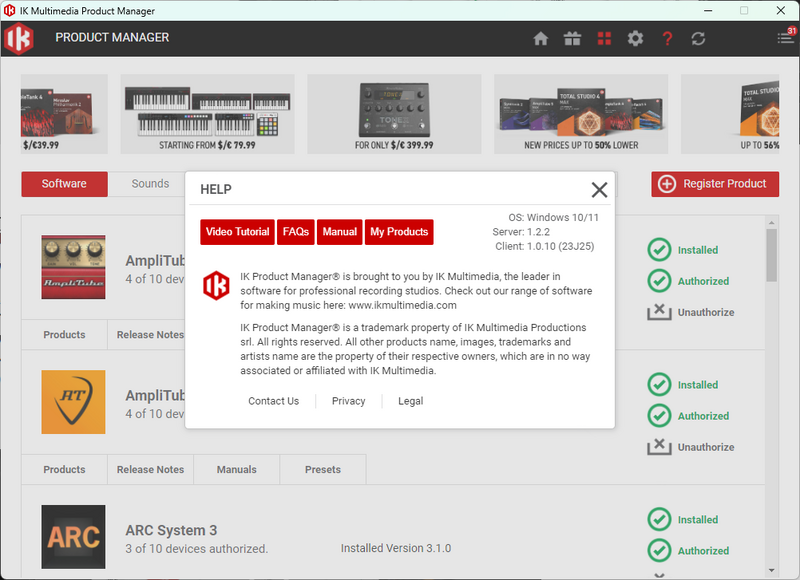The height and width of the screenshot is (580, 800).
Task: Follow the Privacy link
Action: (x=348, y=401)
